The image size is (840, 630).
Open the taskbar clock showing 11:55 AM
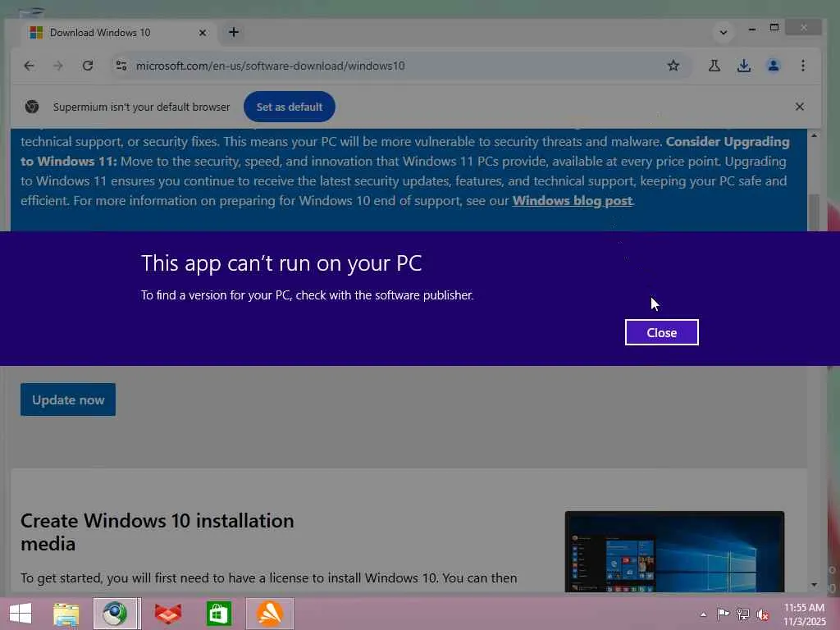[x=804, y=614]
